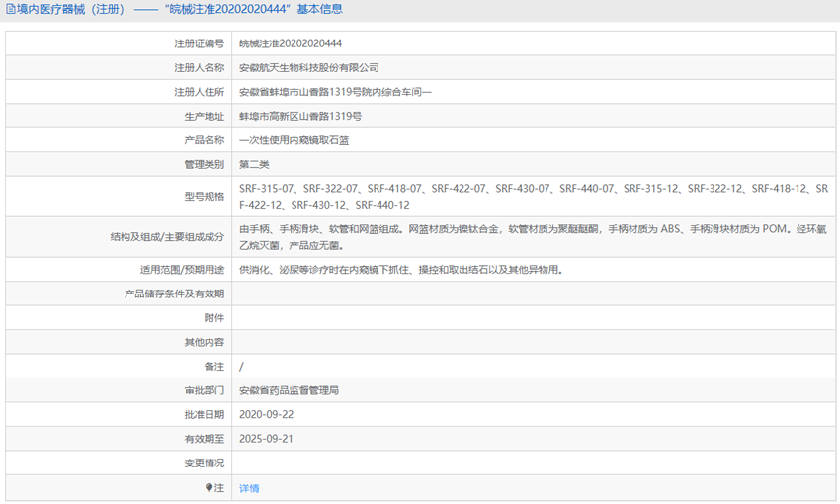Click the 产品储存条件及有效期 label
The width and height of the screenshot is (840, 504).
(x=174, y=294)
